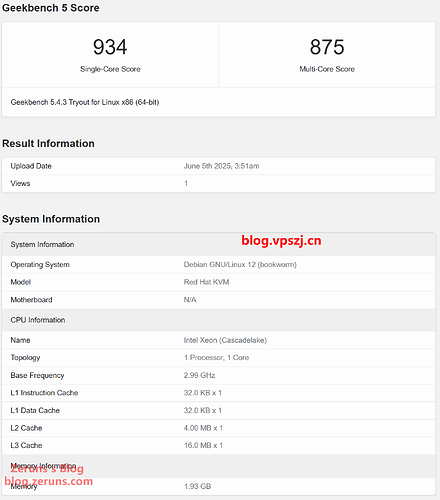Click the Result Information heading
440x500 pixels.
tap(48, 143)
